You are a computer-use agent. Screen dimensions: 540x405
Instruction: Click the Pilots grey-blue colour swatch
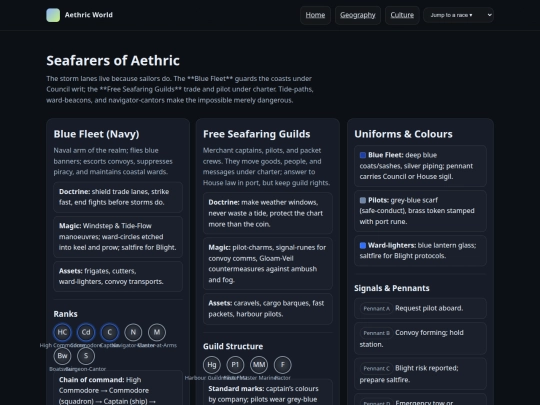click(363, 200)
